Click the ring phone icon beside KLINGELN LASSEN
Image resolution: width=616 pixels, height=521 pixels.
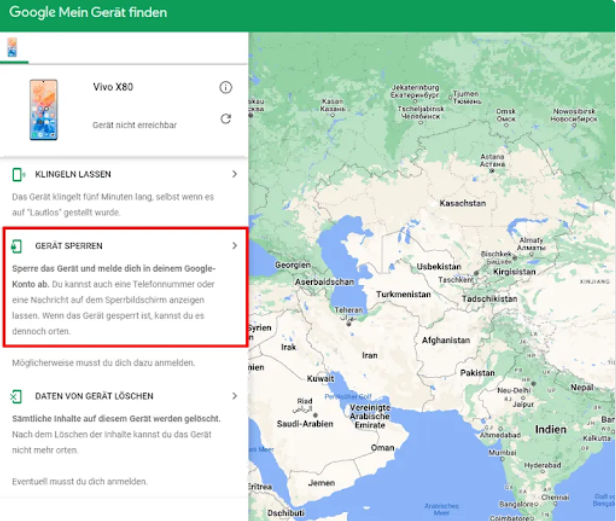pyautogui.click(x=17, y=174)
